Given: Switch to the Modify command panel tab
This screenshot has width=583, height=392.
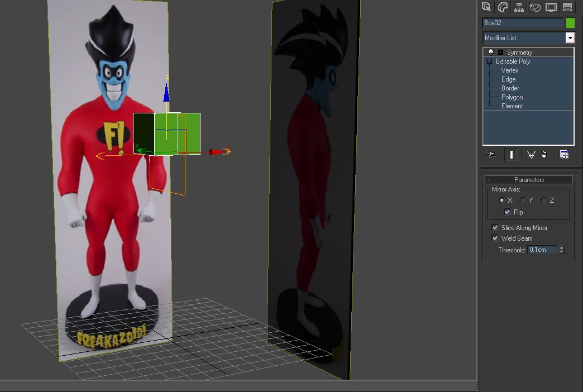Looking at the screenshot, I should (x=503, y=7).
